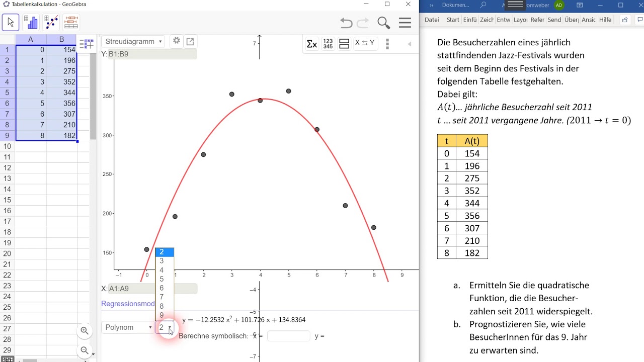Open Word Hilfe tab
This screenshot has width=644, height=362.
point(605,20)
